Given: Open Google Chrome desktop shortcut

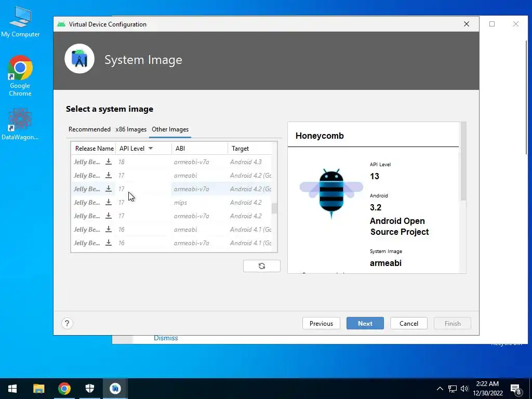Looking at the screenshot, I should [x=20, y=76].
